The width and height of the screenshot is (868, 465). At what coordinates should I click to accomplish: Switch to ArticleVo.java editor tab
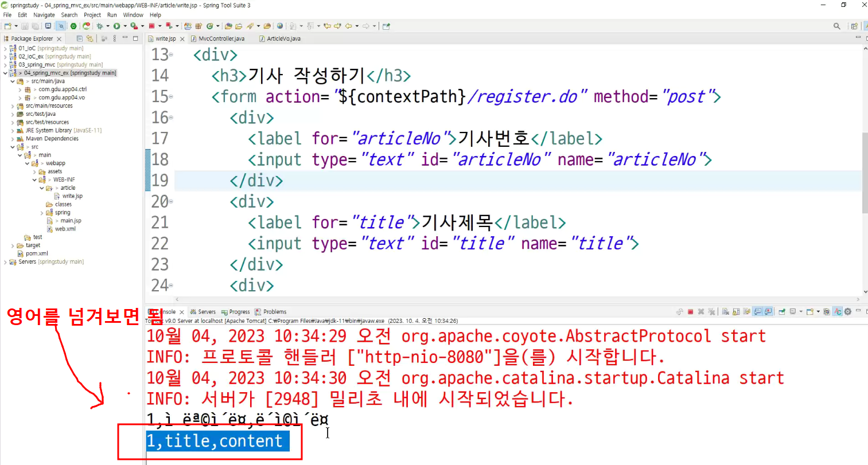(x=279, y=38)
